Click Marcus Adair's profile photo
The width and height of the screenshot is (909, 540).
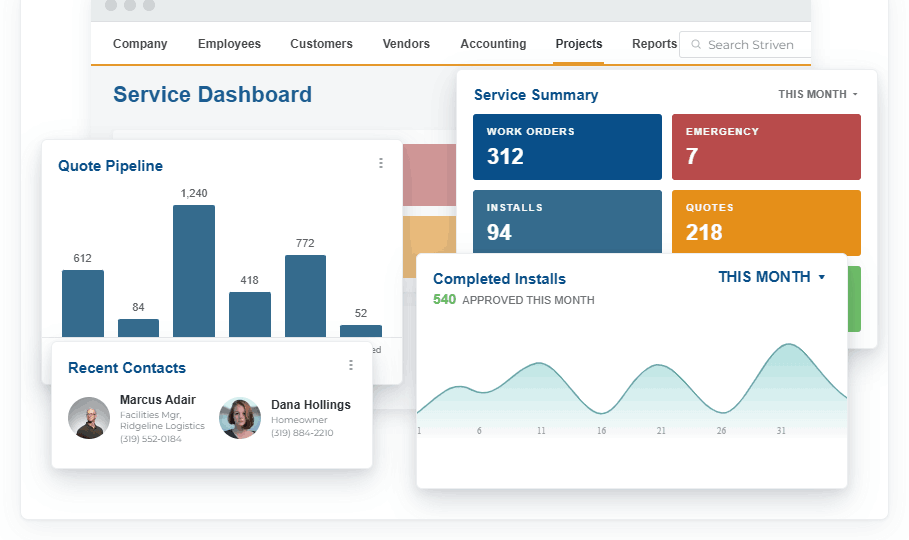[89, 418]
